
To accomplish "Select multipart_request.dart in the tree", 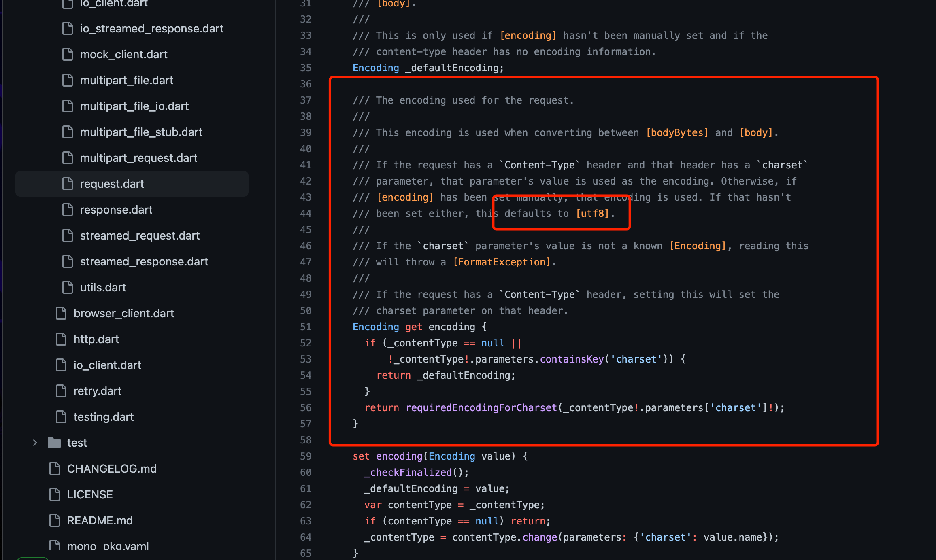I will (138, 158).
